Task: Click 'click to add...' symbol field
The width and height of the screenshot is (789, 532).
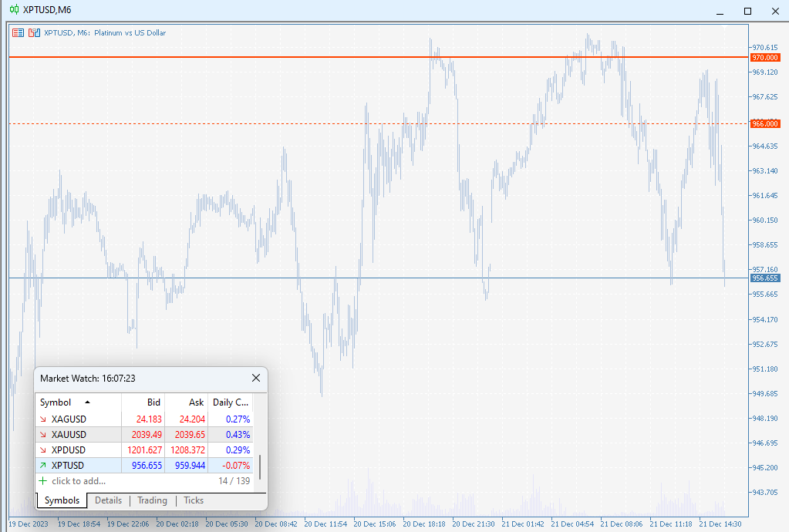Action: point(79,481)
